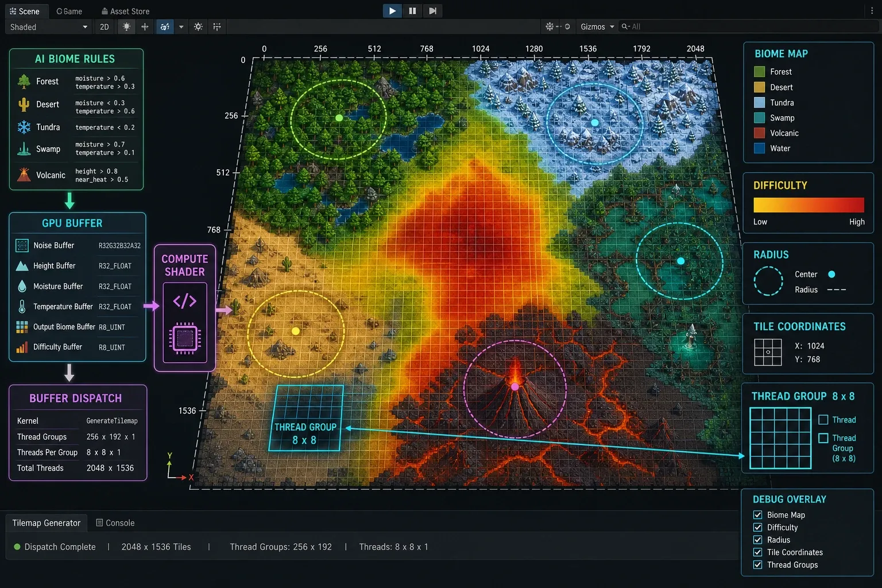Click the Height Buffer mountain icon
Viewport: 882px width, 588px height.
pyautogui.click(x=22, y=266)
